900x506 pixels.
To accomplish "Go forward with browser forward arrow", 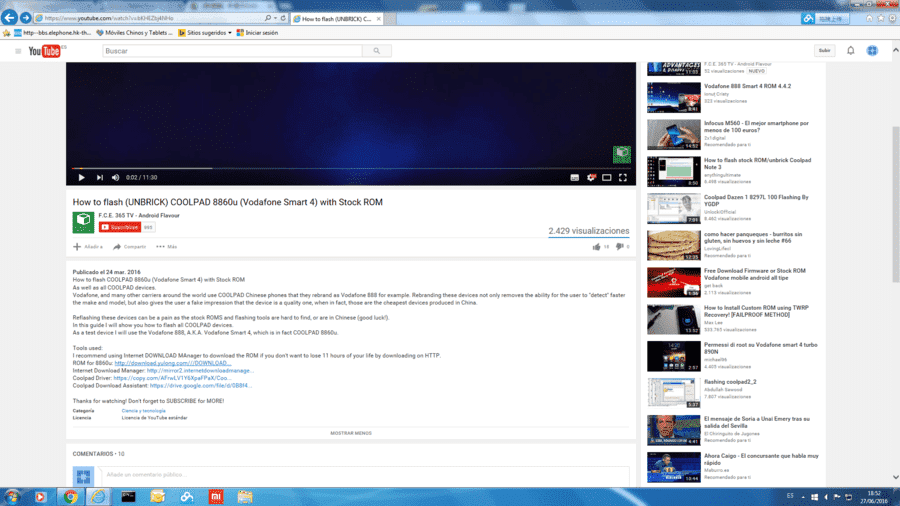I will coord(25,18).
